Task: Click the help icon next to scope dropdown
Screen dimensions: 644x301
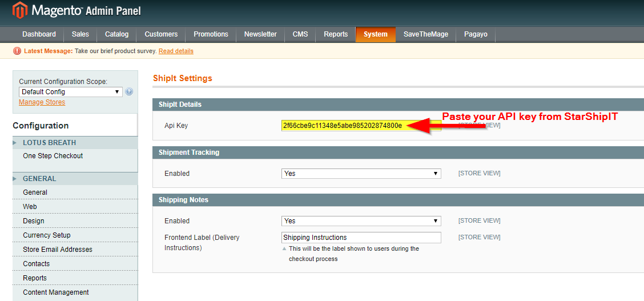Action: [129, 91]
